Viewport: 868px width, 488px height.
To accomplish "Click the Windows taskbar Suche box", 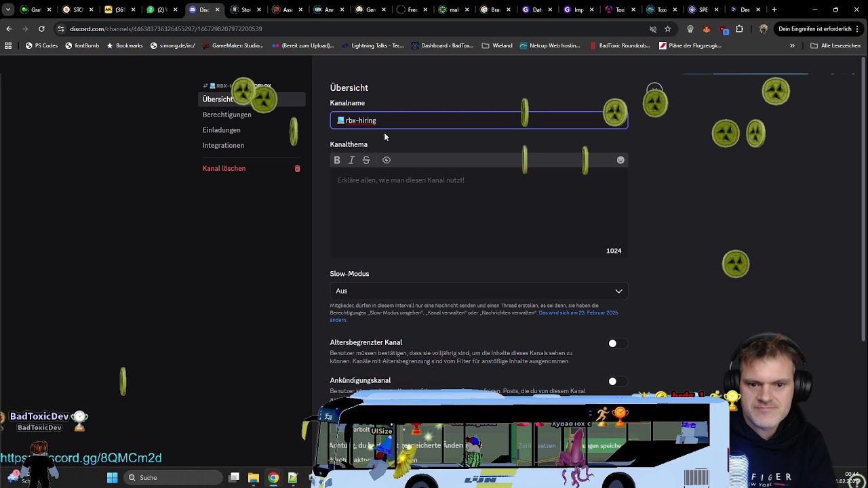I will click(x=173, y=478).
